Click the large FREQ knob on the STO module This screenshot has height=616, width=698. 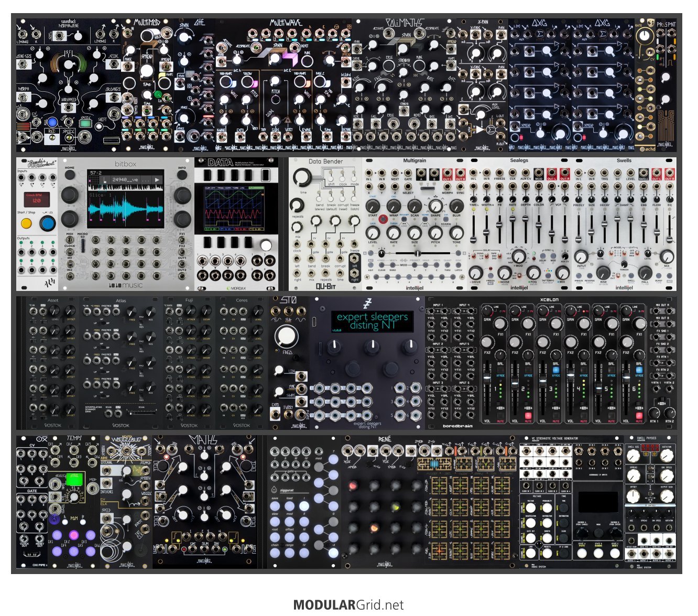[286, 336]
